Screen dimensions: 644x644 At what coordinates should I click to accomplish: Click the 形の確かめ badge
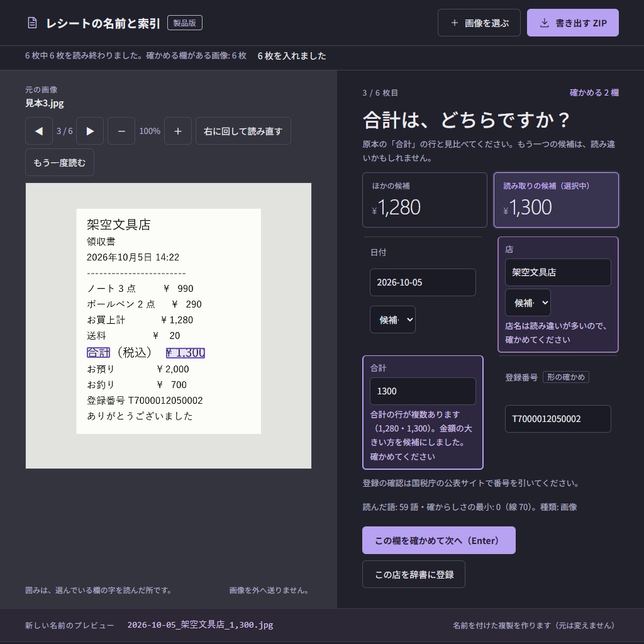(565, 377)
